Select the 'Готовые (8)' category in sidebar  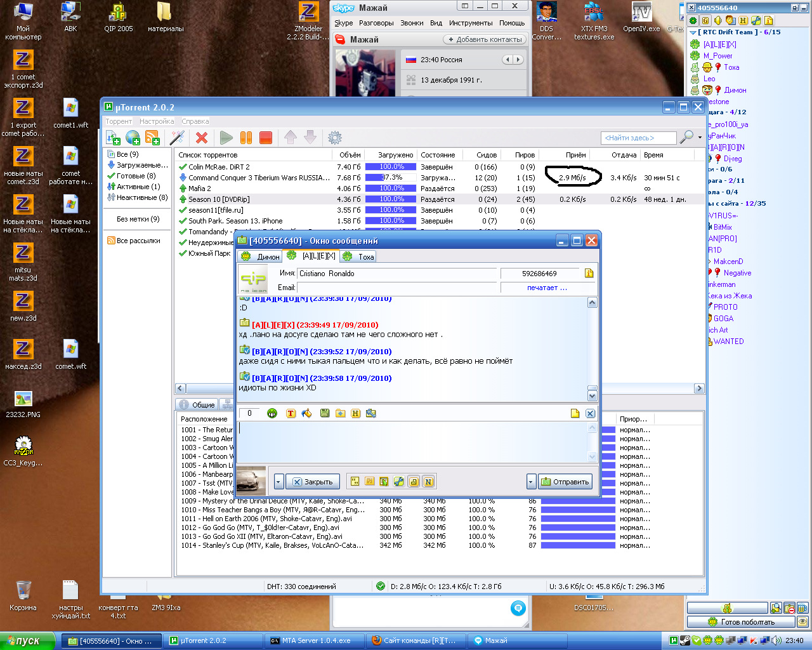pyautogui.click(x=136, y=176)
